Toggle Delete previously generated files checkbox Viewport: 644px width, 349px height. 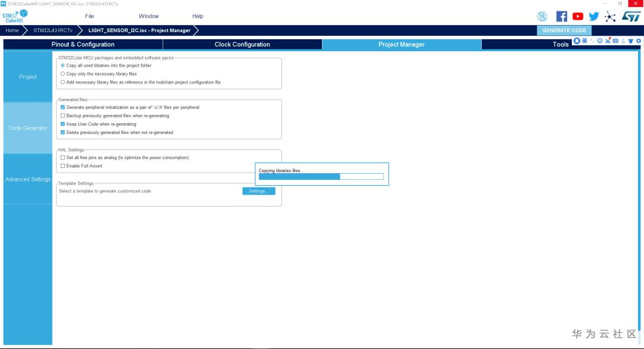63,132
